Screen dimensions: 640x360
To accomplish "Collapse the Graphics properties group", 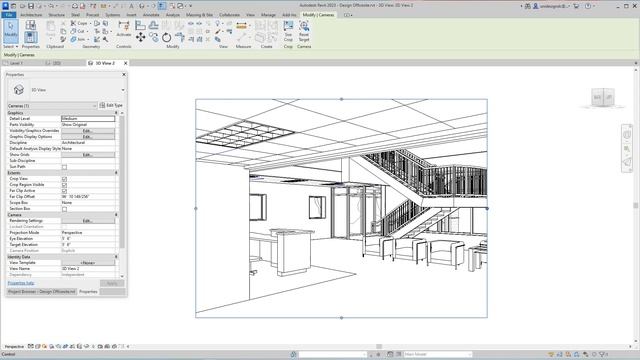I will (116, 113).
